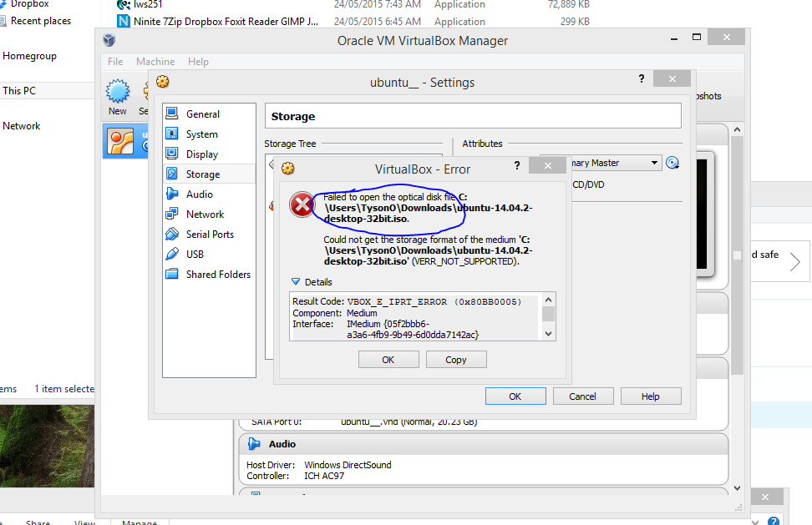
Task: Click the System chip icon
Action: [172, 134]
